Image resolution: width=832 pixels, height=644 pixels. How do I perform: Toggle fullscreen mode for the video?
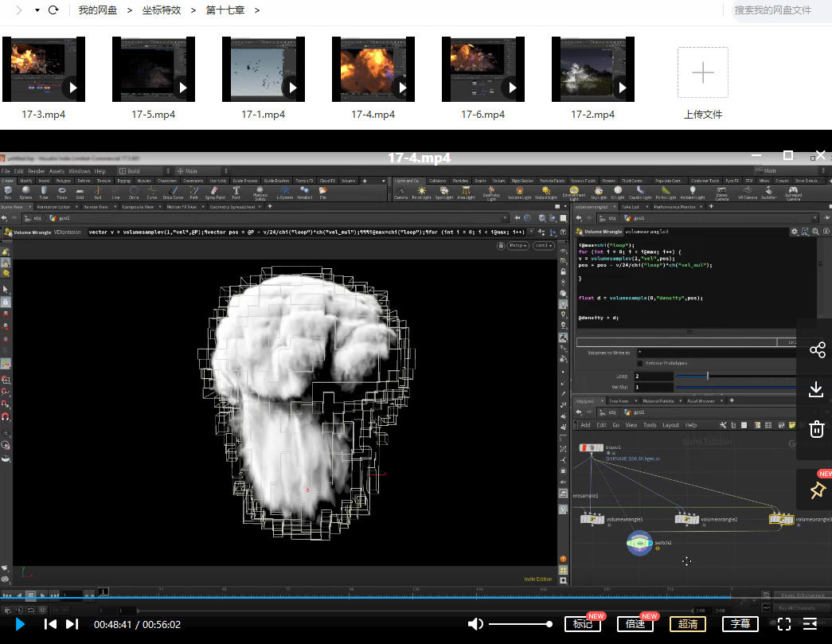tap(783, 624)
